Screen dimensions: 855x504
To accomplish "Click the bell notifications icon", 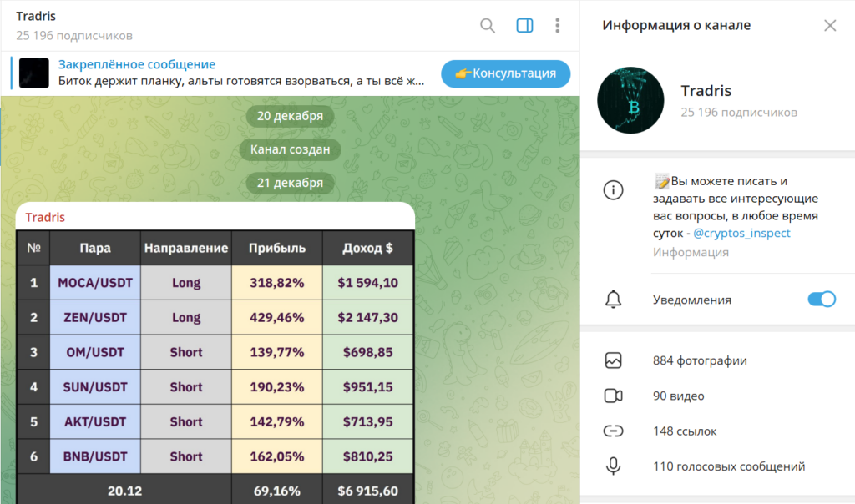I will tap(613, 300).
